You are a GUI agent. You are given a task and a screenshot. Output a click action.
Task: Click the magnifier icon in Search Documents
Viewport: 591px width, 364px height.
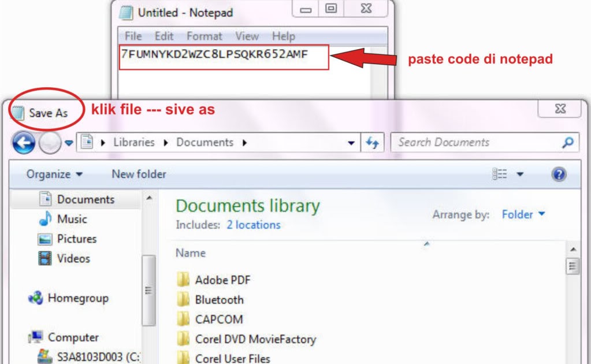568,142
